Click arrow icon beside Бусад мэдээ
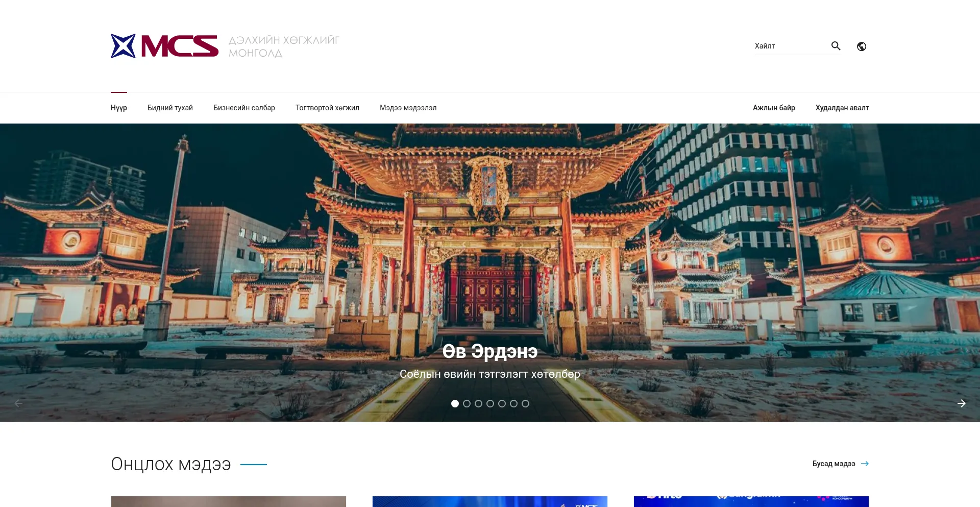 point(865,464)
